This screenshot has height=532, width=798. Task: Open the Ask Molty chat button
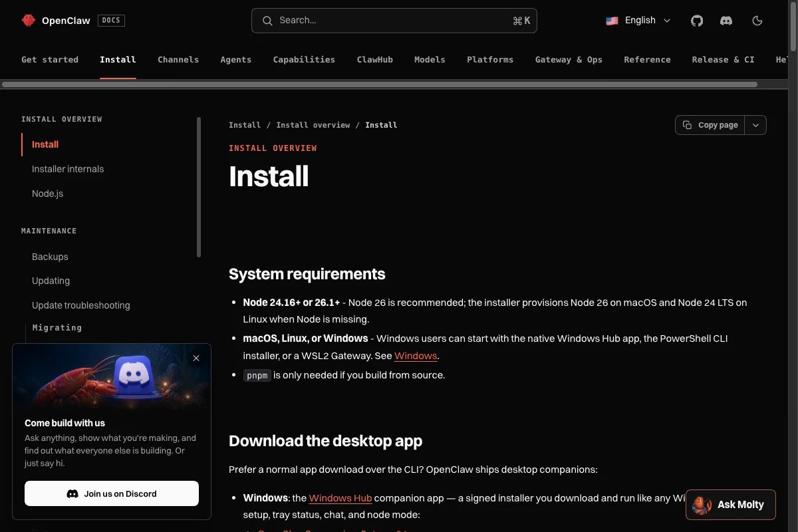coord(731,505)
